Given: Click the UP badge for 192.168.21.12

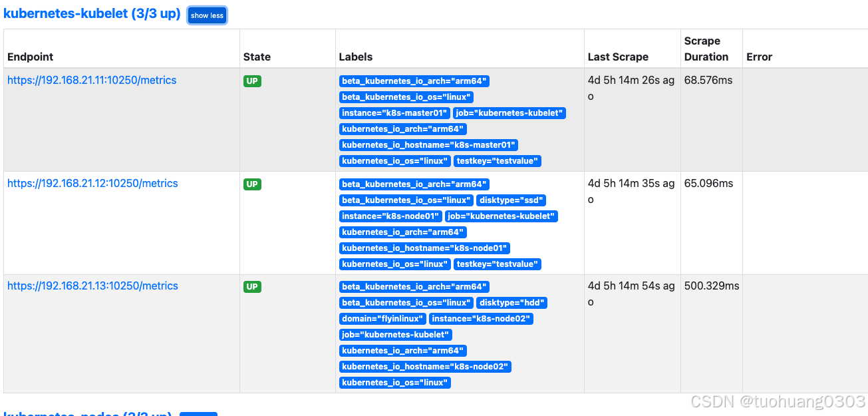Looking at the screenshot, I should coord(252,184).
